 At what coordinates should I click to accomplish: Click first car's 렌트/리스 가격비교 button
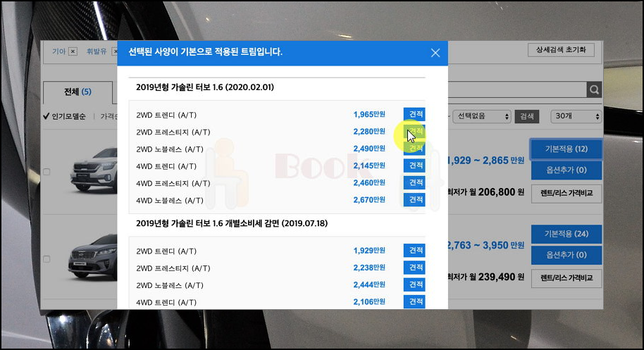point(566,193)
